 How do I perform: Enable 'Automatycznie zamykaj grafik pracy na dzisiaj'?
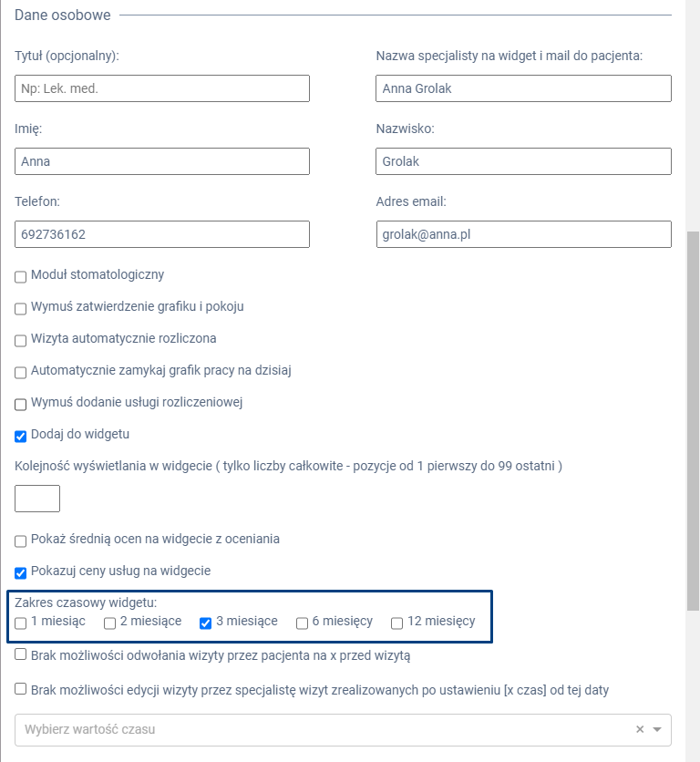click(21, 373)
